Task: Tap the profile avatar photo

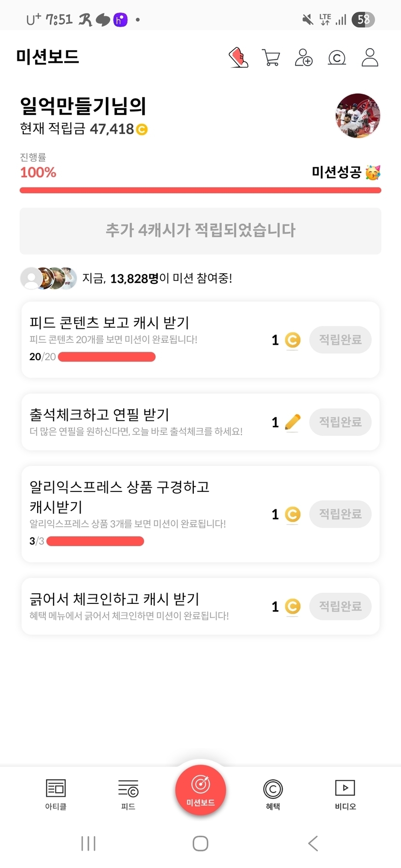Action: coord(358,116)
